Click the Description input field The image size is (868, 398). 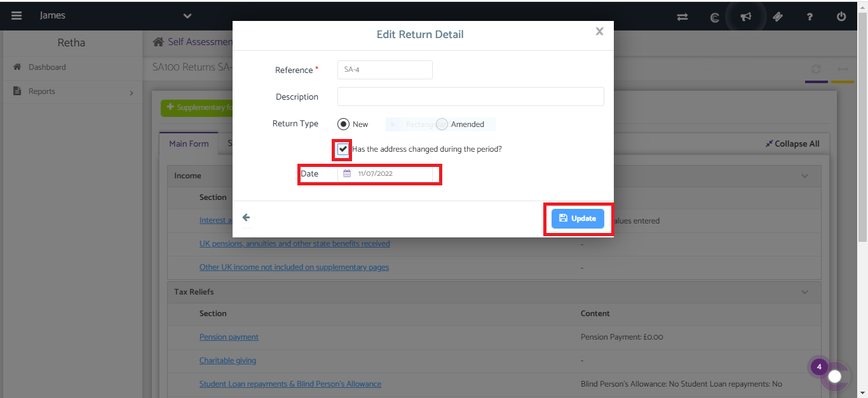coord(471,96)
